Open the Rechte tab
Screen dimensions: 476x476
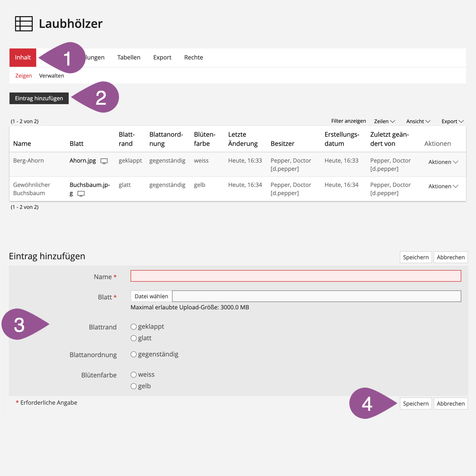tap(193, 57)
